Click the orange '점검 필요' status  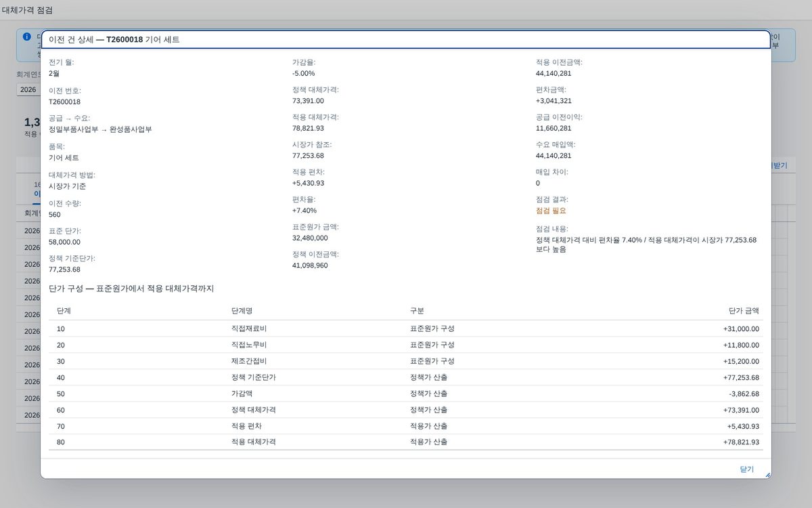click(x=552, y=211)
